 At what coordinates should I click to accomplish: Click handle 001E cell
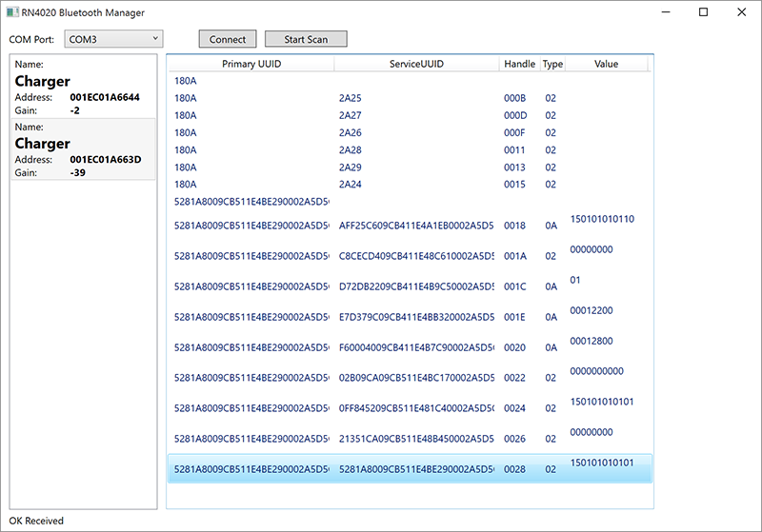514,317
